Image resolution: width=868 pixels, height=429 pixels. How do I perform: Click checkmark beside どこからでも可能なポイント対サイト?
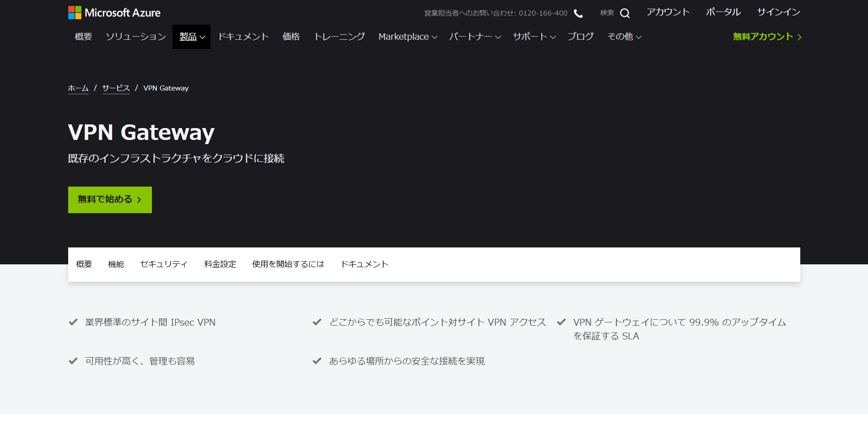[x=317, y=322]
